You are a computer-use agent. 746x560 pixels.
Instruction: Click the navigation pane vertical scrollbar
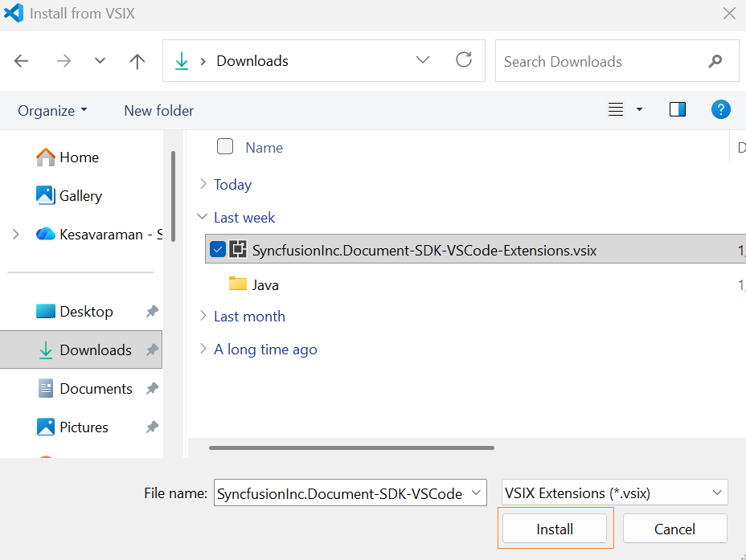[x=173, y=196]
